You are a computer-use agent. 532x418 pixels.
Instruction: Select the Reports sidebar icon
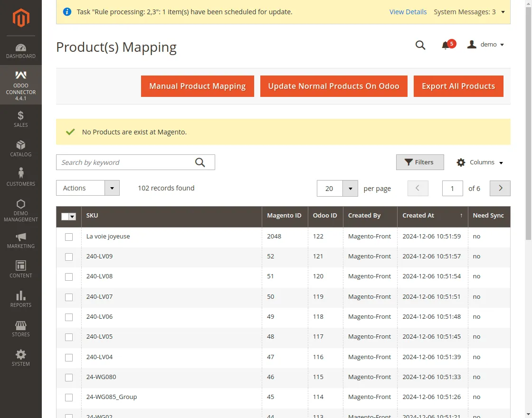[21, 298]
